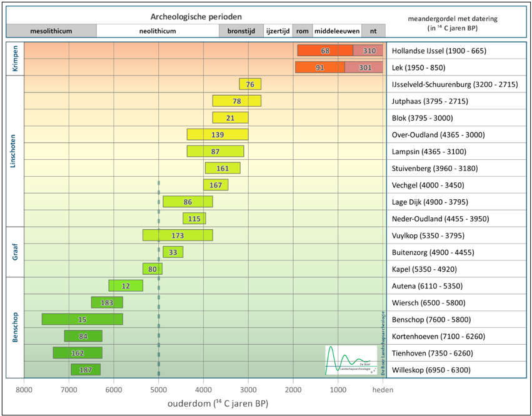
Task: Select the mesolithicum period header
Action: [51, 31]
